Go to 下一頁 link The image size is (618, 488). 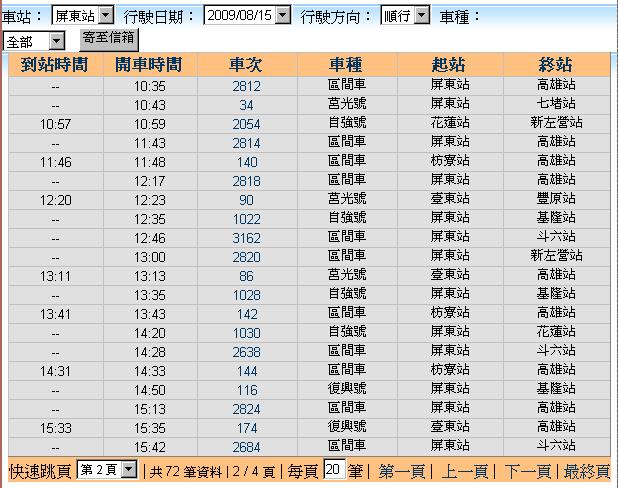coord(527,471)
